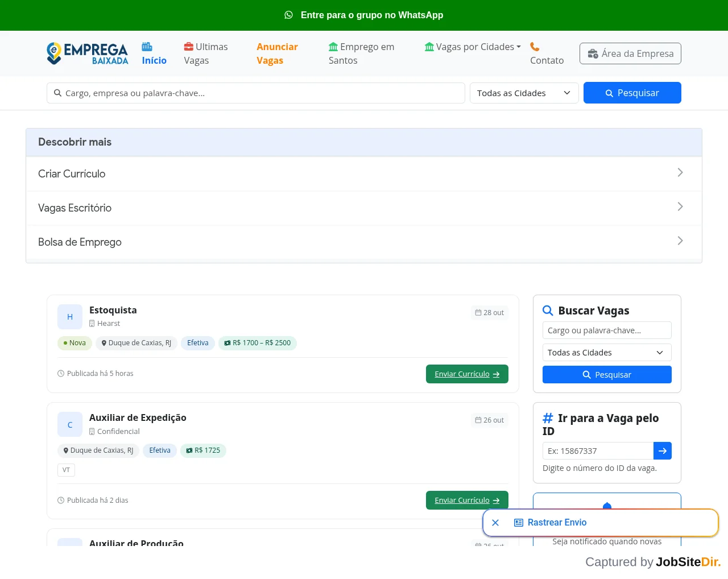Open the Estoquista job title

coord(113,310)
